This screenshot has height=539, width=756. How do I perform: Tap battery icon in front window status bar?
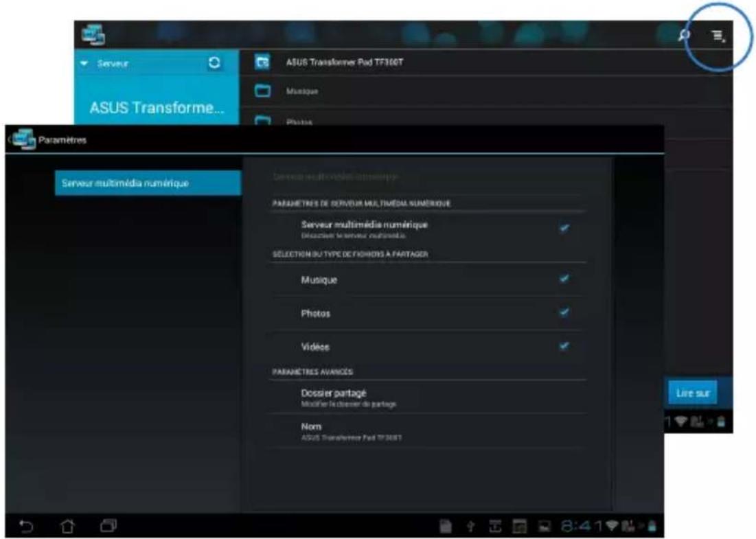pos(652,525)
